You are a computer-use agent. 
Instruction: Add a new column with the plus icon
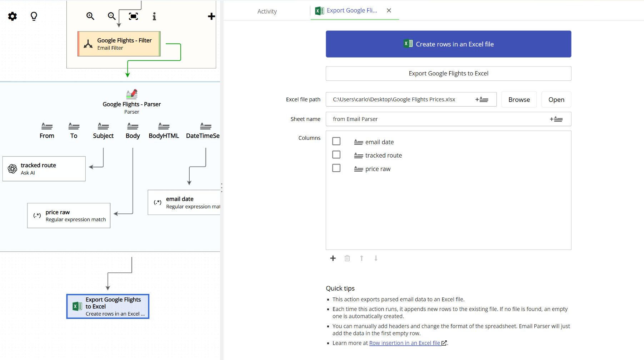tap(333, 258)
